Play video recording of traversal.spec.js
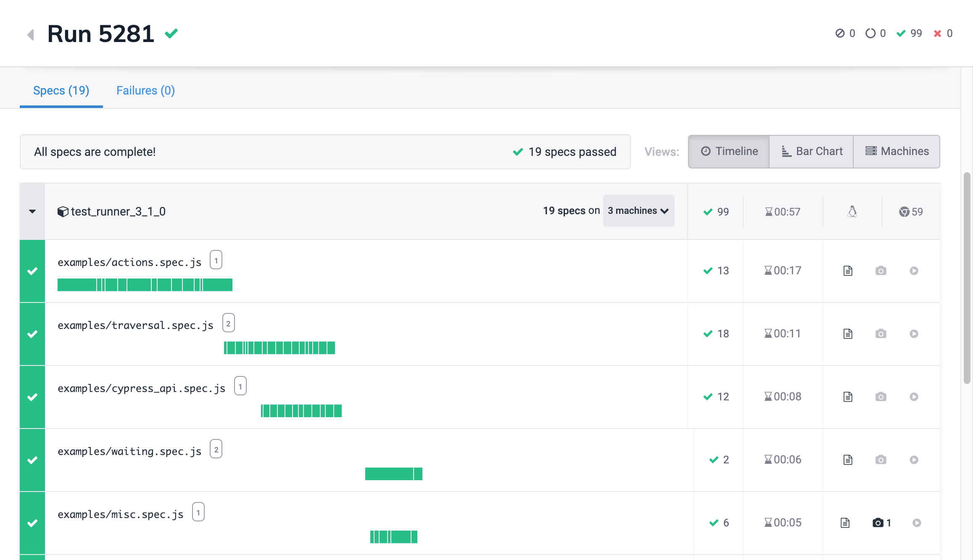The image size is (973, 560). pos(914,334)
